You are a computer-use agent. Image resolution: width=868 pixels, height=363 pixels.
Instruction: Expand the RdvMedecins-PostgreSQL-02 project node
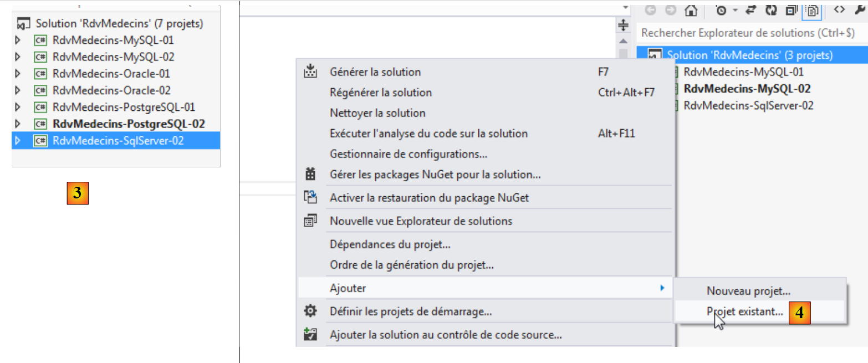click(x=17, y=124)
